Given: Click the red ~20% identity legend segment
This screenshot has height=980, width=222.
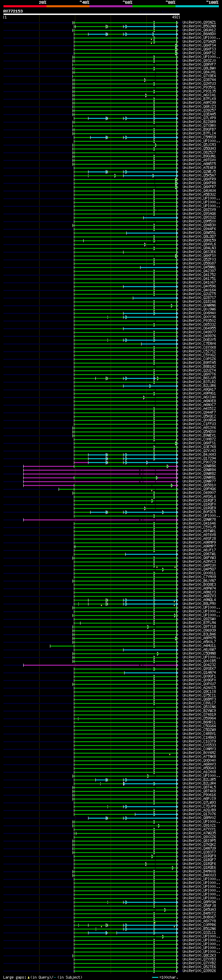Looking at the screenshot, I should click(25, 6).
